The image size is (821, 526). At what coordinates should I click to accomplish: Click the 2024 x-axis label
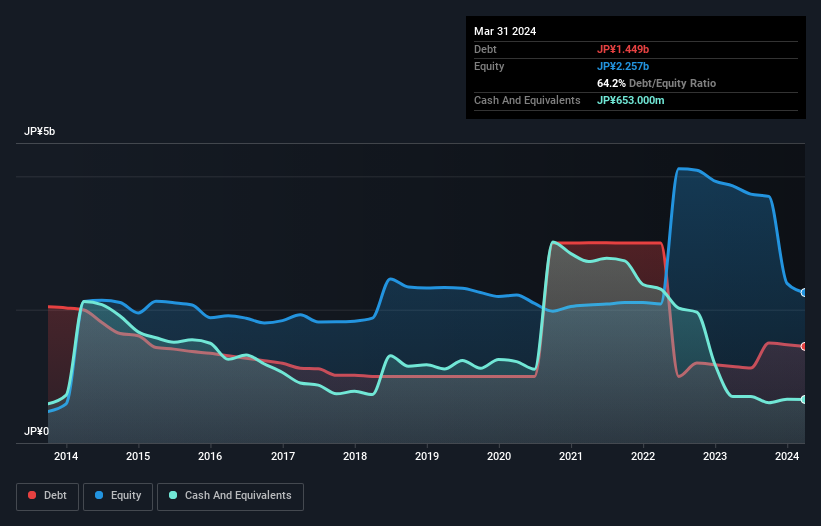(x=787, y=456)
